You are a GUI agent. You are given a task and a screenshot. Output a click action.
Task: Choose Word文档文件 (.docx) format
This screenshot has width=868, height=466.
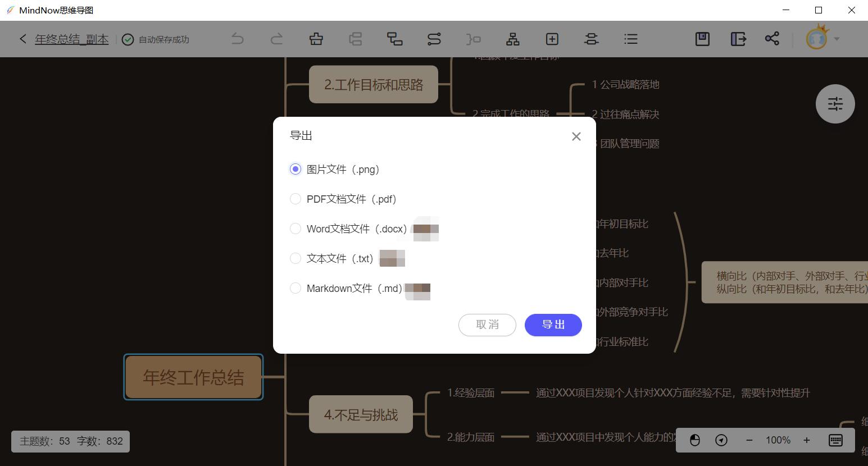click(x=296, y=229)
